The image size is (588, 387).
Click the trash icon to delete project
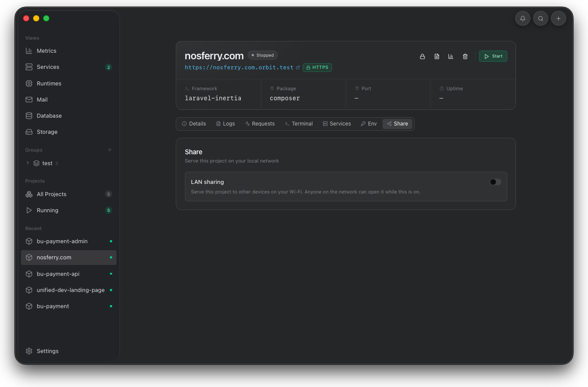[x=465, y=56]
